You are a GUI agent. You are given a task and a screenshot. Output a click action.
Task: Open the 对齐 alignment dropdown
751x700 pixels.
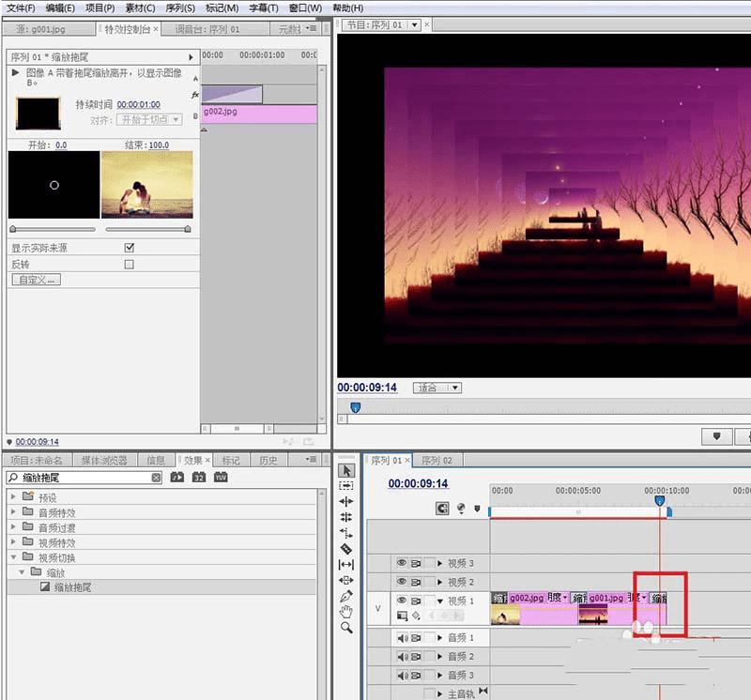[x=148, y=120]
